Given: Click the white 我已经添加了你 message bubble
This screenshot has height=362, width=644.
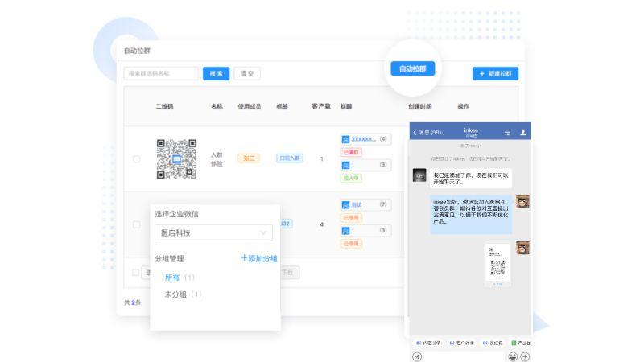Looking at the screenshot, I should click(x=471, y=178).
